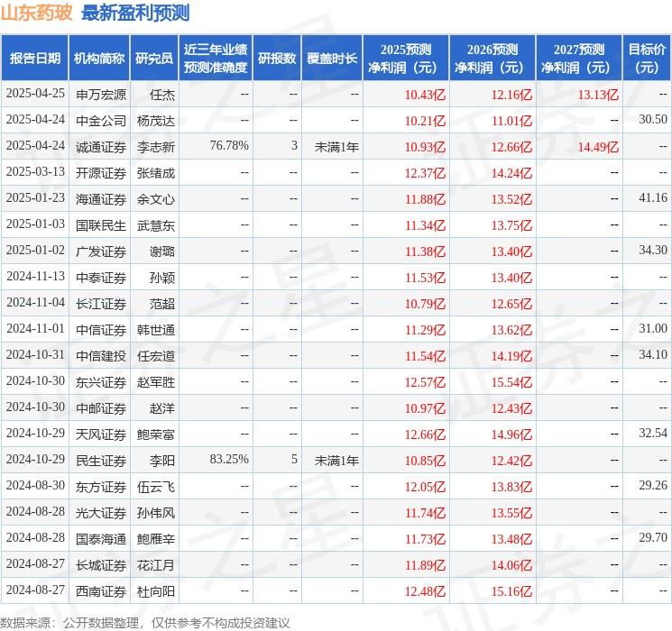Click institution 中信建投
Image resolution: width=672 pixels, height=631 pixels.
[x=101, y=355]
